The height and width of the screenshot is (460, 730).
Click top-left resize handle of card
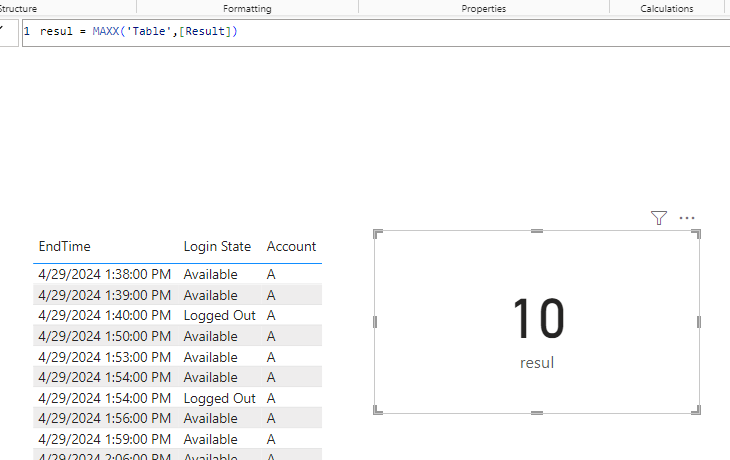point(378,234)
